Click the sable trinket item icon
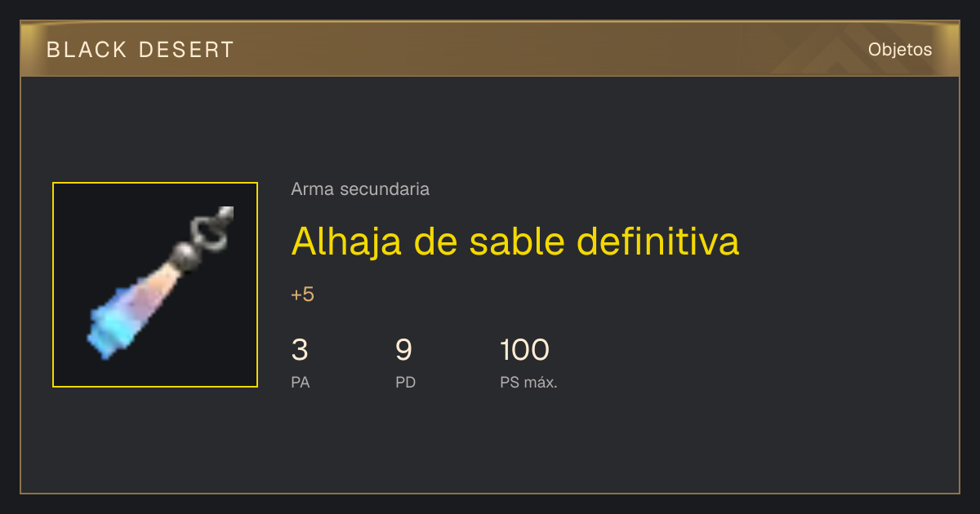The image size is (980, 514). [155, 285]
